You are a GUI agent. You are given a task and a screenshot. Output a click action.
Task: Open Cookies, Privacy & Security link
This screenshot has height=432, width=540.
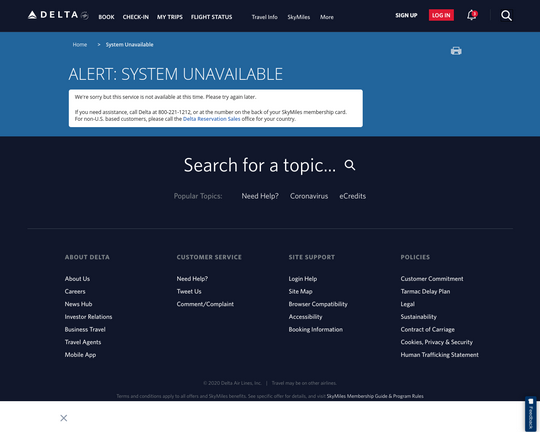click(437, 342)
